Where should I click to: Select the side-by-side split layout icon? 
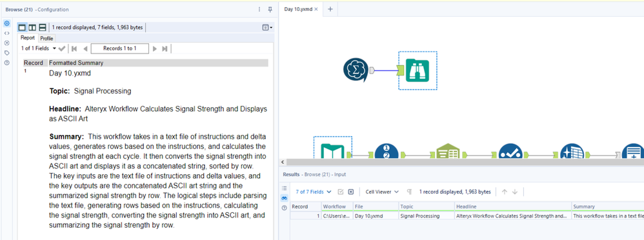coord(32,28)
